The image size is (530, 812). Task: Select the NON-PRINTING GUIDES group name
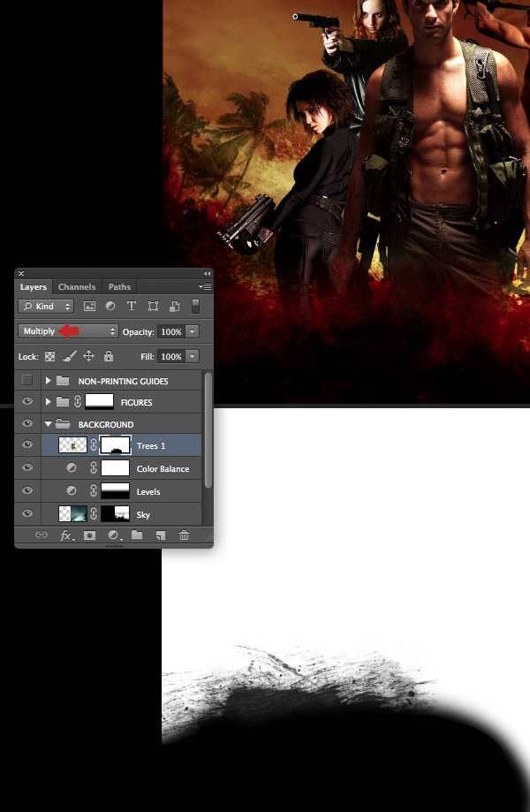(123, 381)
